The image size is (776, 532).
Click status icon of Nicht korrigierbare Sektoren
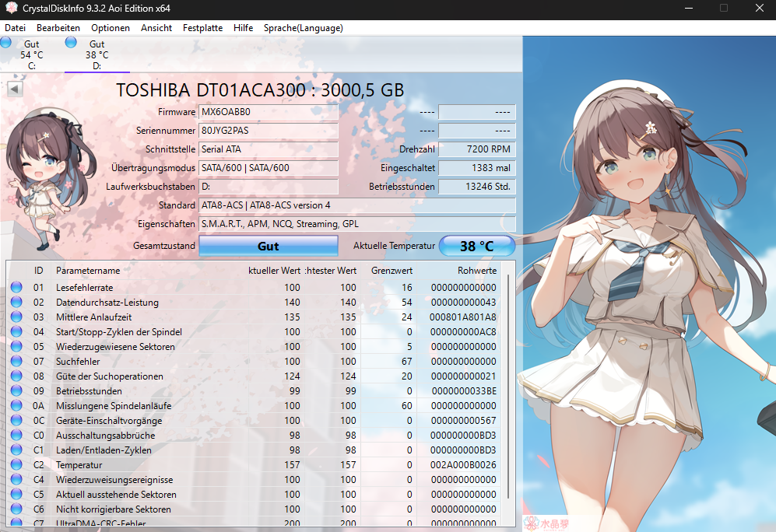[x=16, y=509]
